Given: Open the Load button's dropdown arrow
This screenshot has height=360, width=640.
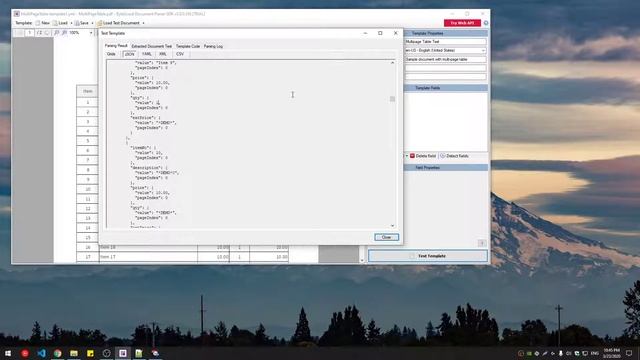Looking at the screenshot, I should 71,23.
